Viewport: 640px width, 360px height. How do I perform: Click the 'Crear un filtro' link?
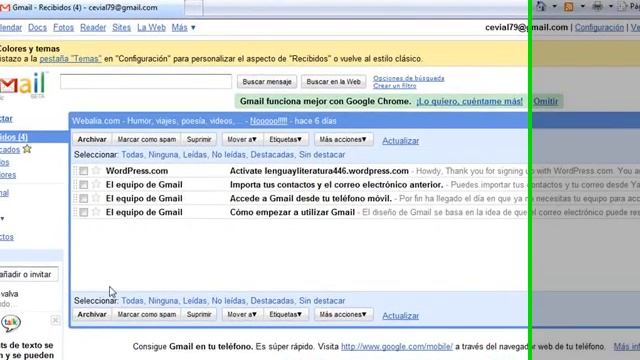pyautogui.click(x=395, y=86)
